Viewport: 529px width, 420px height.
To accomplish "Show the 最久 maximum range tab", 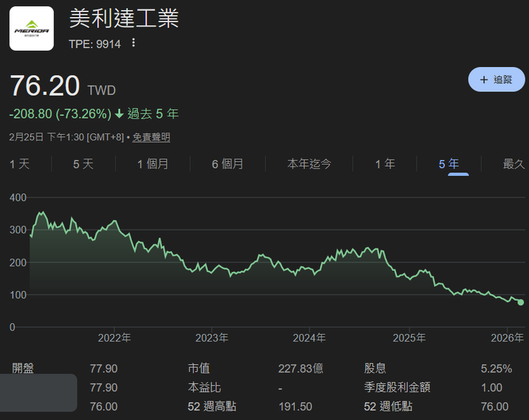I will point(513,164).
